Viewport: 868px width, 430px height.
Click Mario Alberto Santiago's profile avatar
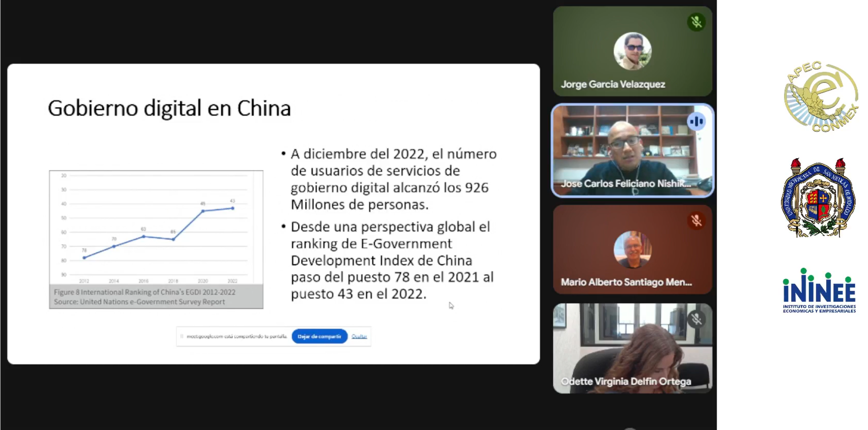coord(632,249)
